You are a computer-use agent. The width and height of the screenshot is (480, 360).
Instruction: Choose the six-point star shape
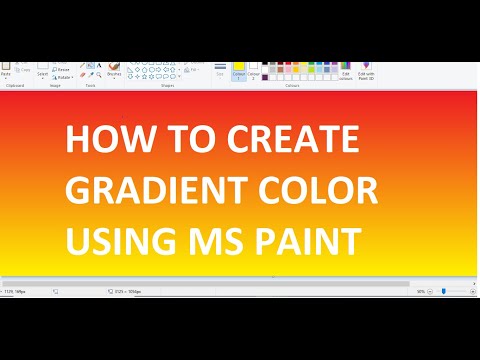(x=151, y=77)
